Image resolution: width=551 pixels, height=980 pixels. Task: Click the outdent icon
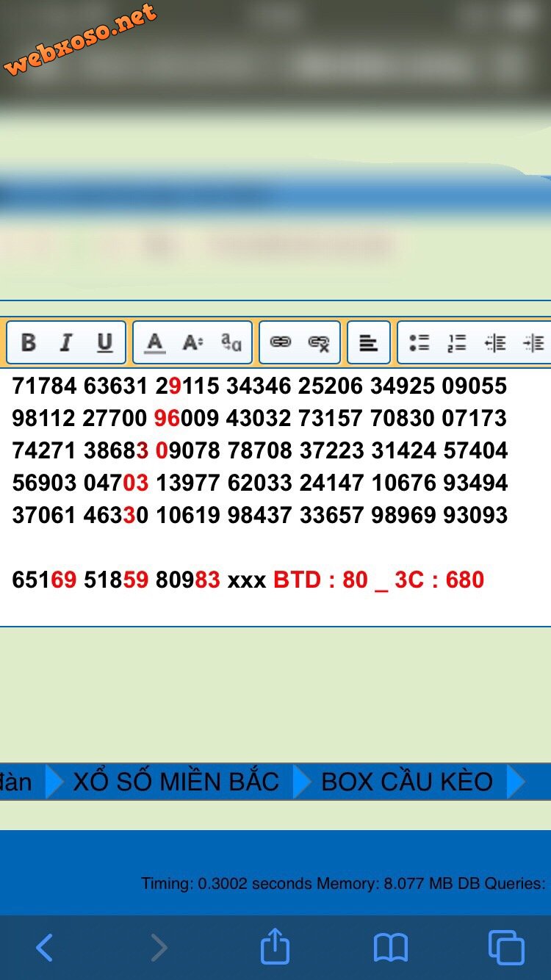click(x=495, y=342)
